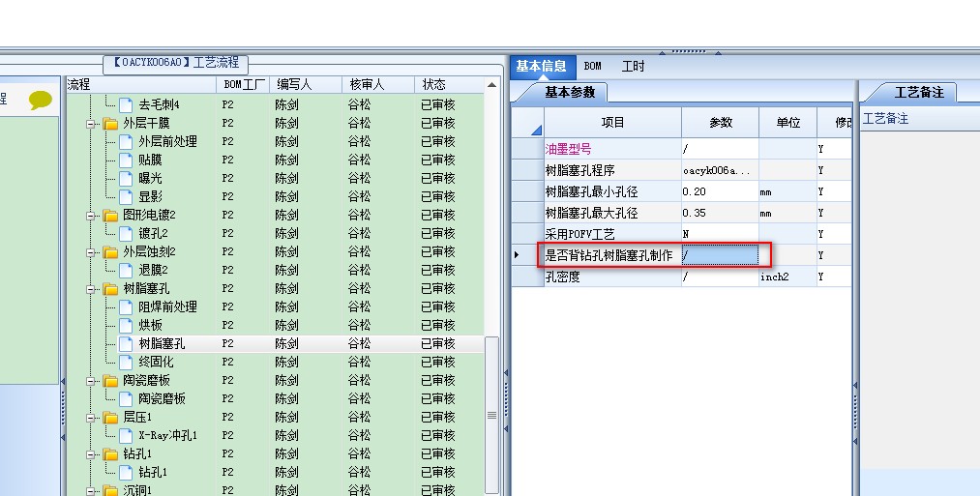Select the 工艺备注 panel tab

coord(919,93)
